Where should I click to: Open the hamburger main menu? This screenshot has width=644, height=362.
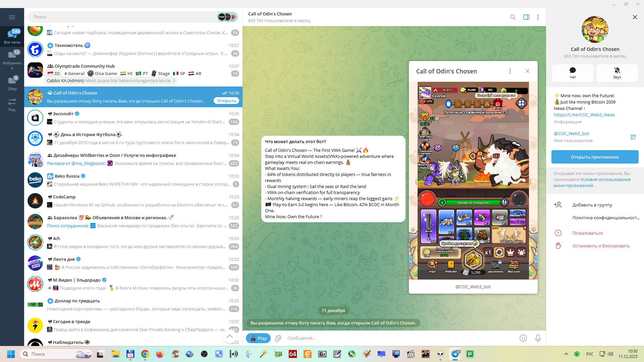click(x=12, y=17)
